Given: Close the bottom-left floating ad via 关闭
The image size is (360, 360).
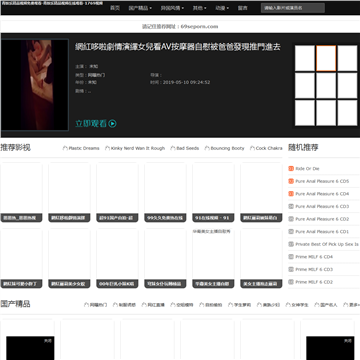Looking at the screenshot, I should (48, 341).
